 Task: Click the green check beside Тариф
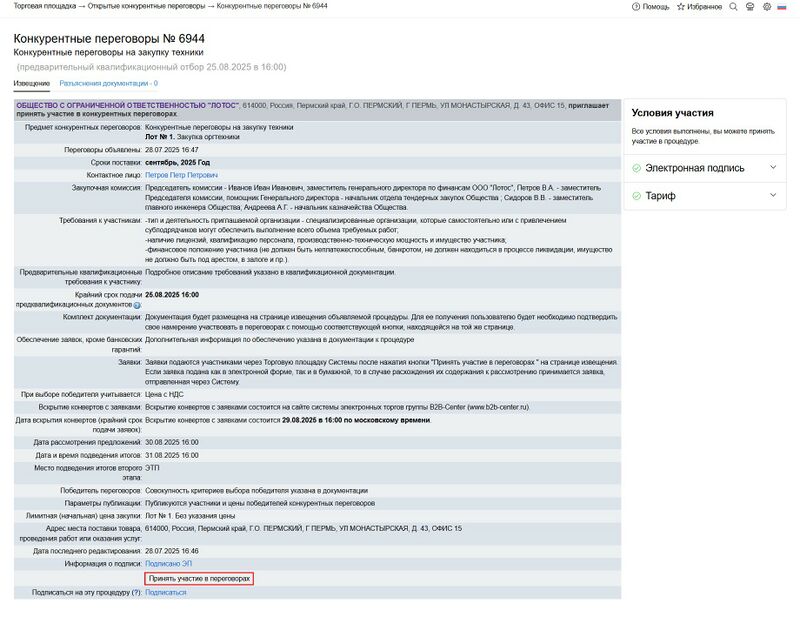[637, 196]
